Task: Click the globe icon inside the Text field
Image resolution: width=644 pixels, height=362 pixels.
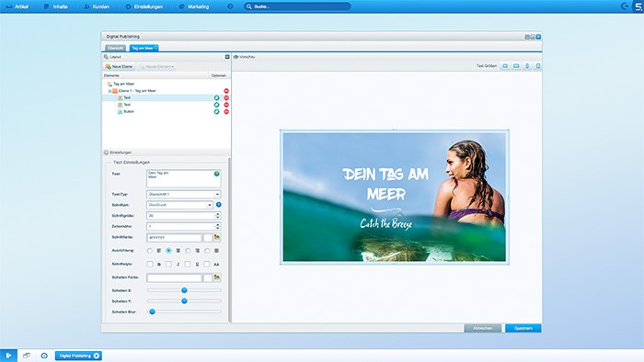Action: click(216, 174)
